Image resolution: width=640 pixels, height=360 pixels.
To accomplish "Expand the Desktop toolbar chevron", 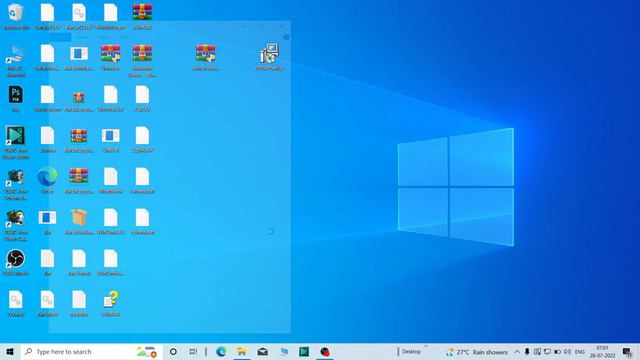I will (x=426, y=347).
